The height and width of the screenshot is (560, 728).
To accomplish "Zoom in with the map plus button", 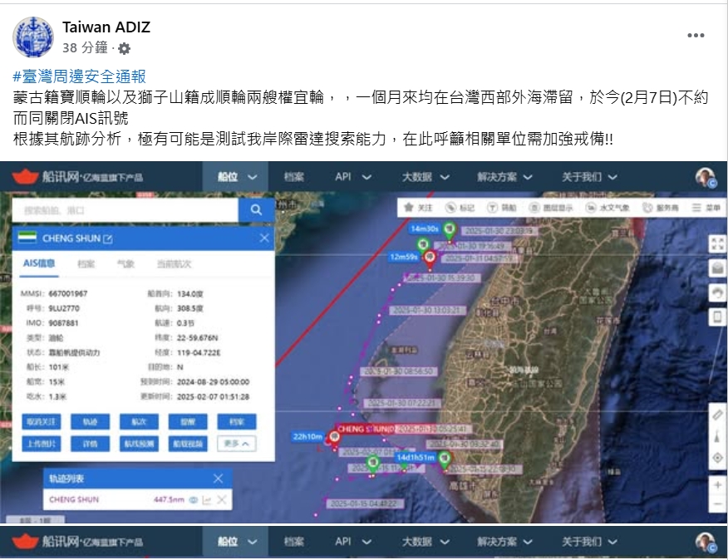I will point(717,484).
